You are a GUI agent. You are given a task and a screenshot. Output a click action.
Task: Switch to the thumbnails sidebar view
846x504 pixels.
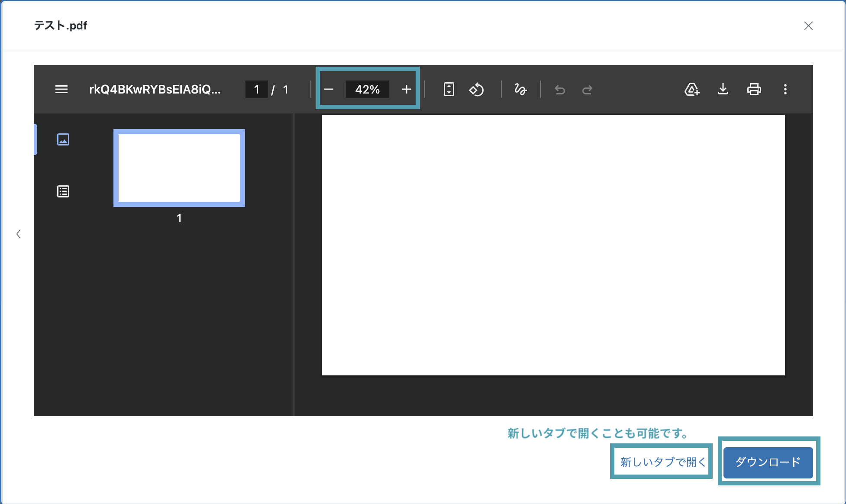click(63, 139)
